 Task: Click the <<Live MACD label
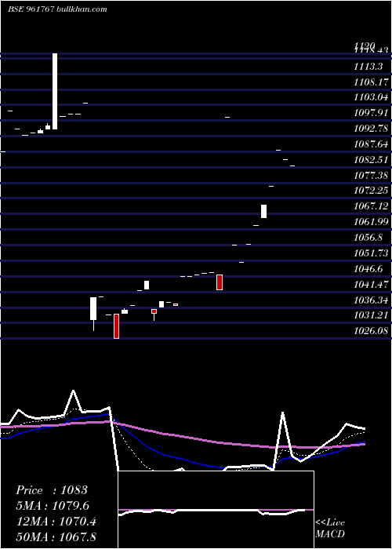pos(330,528)
